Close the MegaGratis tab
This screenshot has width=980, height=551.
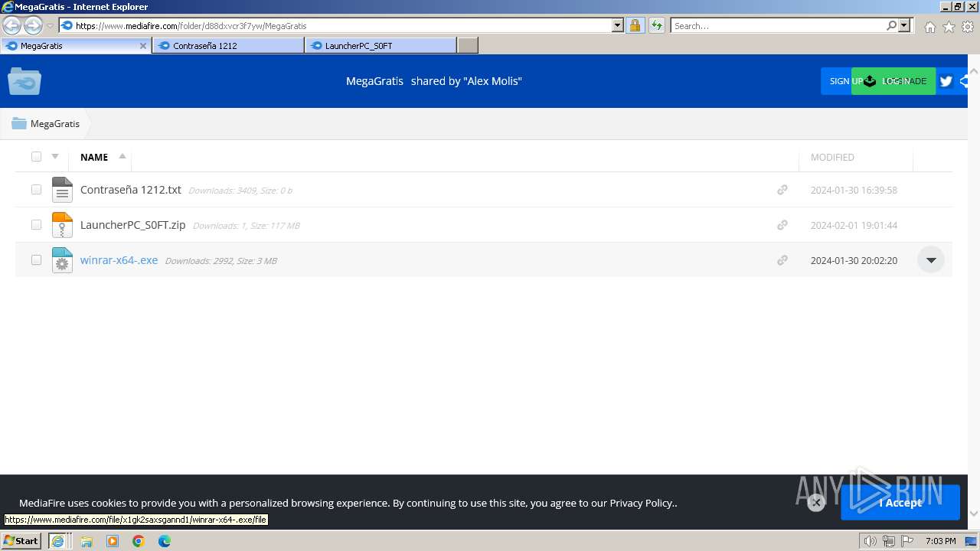(x=142, y=46)
